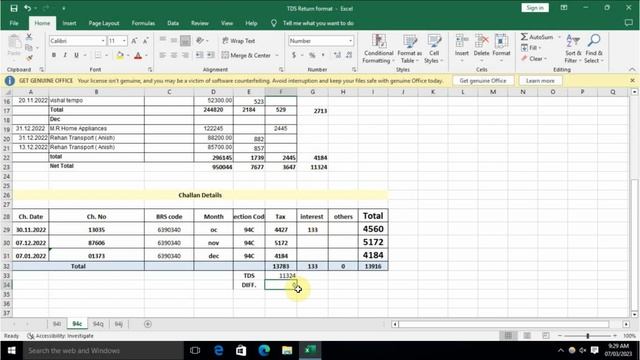The height and width of the screenshot is (360, 640).
Task: Switch to the Page Layout tab
Action: (104, 23)
